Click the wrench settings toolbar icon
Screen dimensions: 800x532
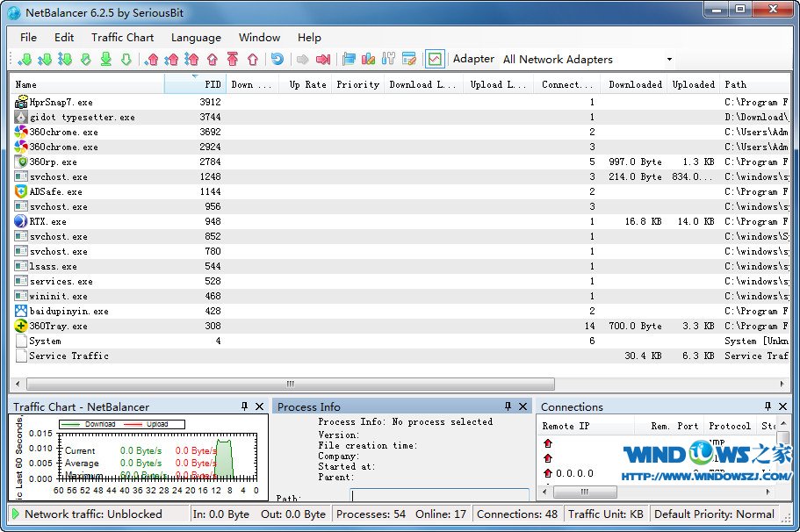(x=389, y=60)
